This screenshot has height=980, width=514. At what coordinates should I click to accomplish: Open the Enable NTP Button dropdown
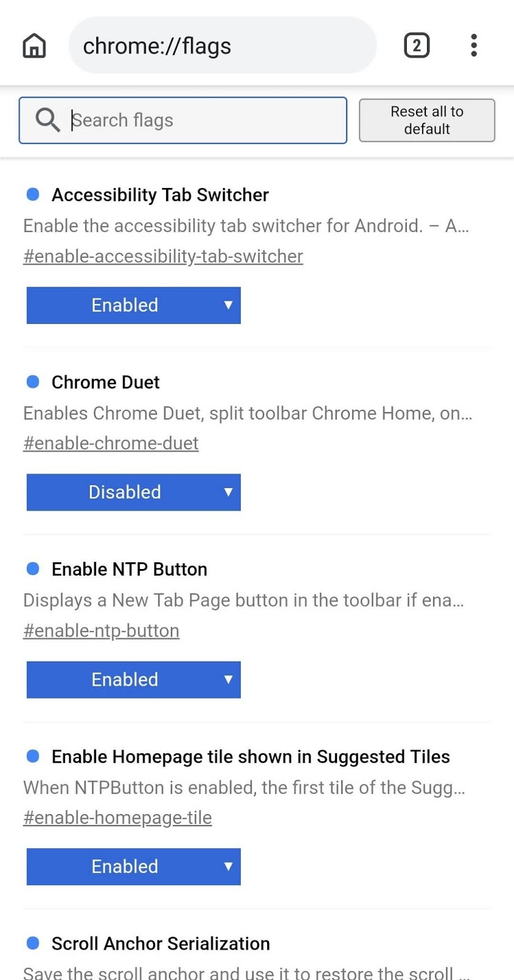tap(133, 679)
